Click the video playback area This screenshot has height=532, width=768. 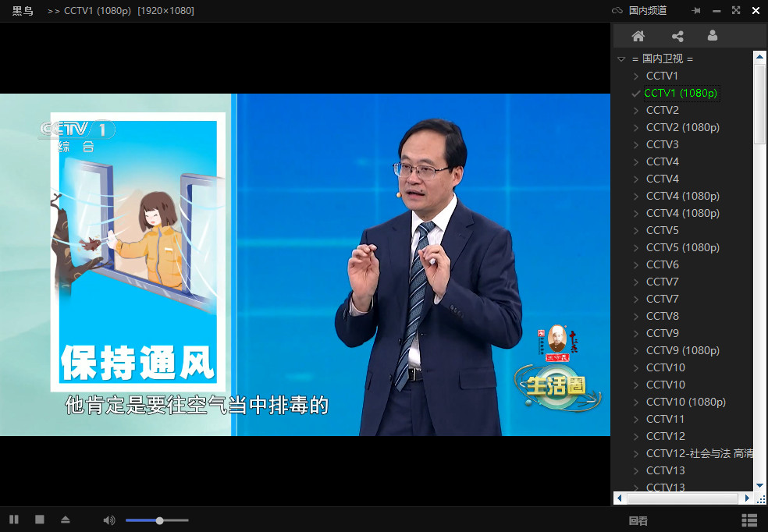(x=305, y=264)
